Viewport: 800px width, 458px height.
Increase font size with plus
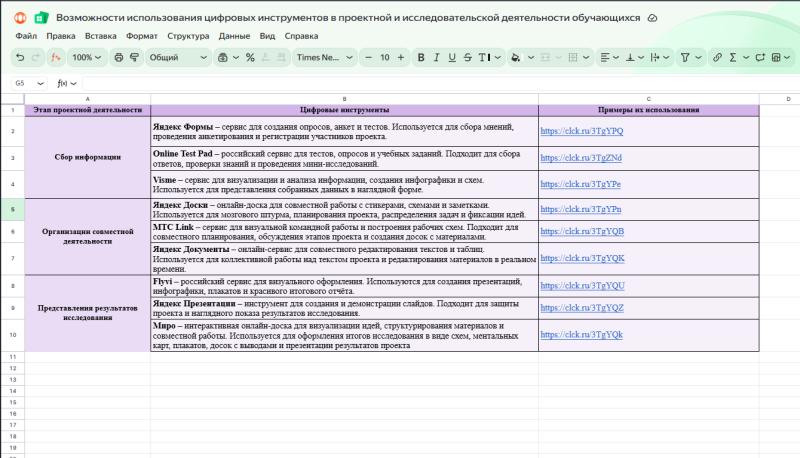tap(401, 58)
